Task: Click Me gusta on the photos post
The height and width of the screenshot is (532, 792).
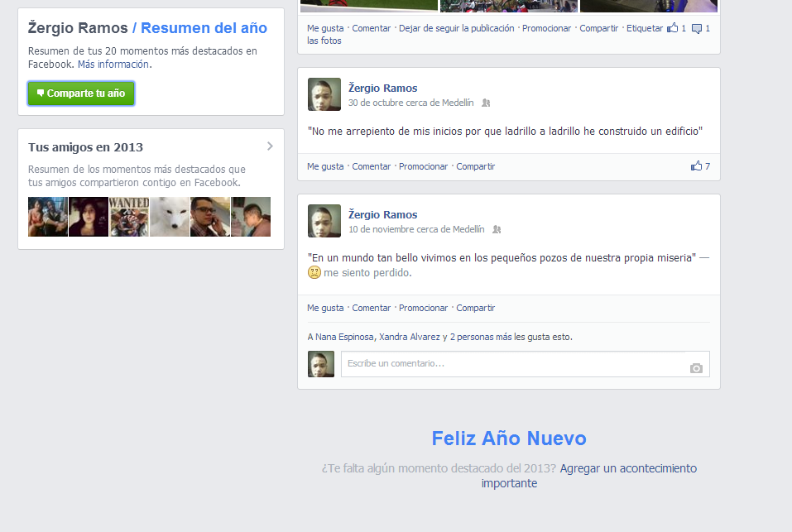Action: [325, 28]
